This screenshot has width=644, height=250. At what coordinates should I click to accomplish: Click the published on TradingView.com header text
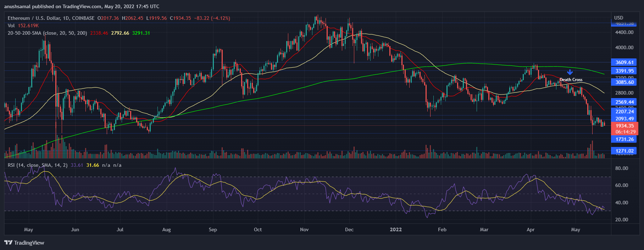(x=82, y=6)
